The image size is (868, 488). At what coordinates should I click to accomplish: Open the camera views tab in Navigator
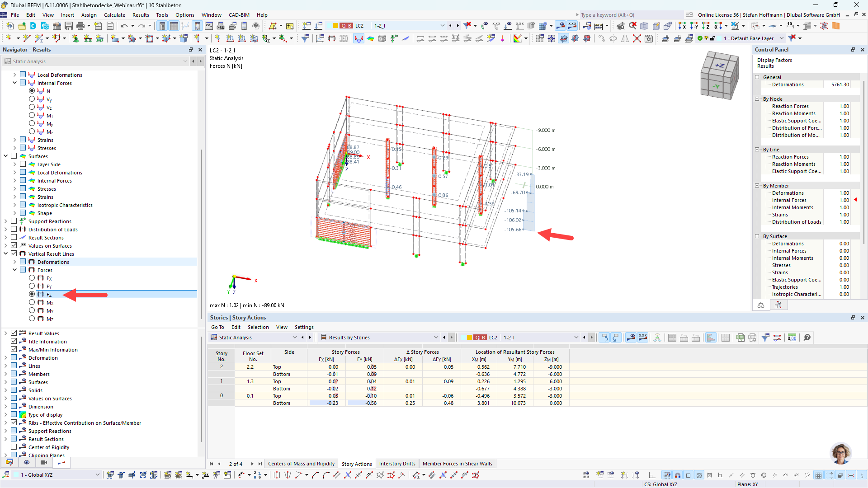44,462
